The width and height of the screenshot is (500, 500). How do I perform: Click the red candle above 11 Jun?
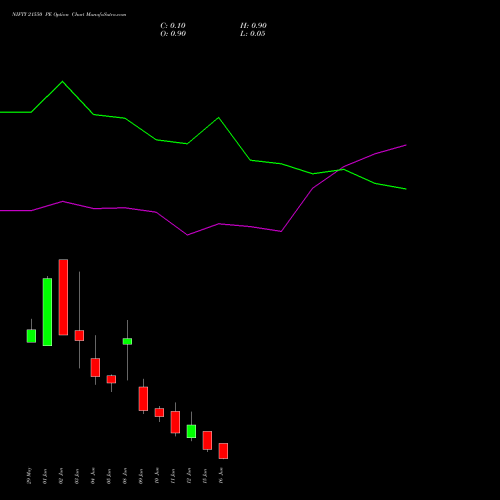tap(175, 422)
